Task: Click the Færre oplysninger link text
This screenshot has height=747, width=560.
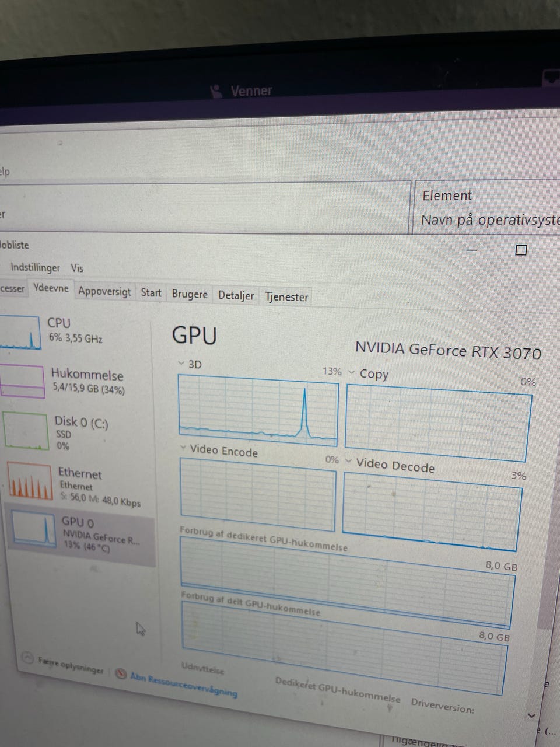Action: point(71,665)
